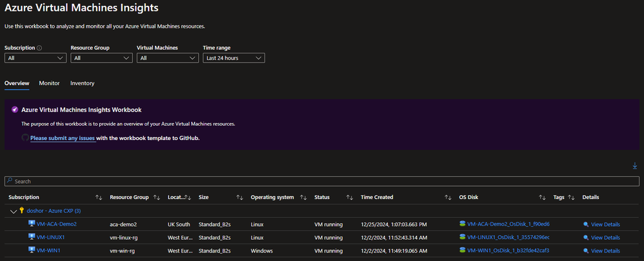
Task: Open the Virtual Machines filter dropdown
Action: click(167, 58)
